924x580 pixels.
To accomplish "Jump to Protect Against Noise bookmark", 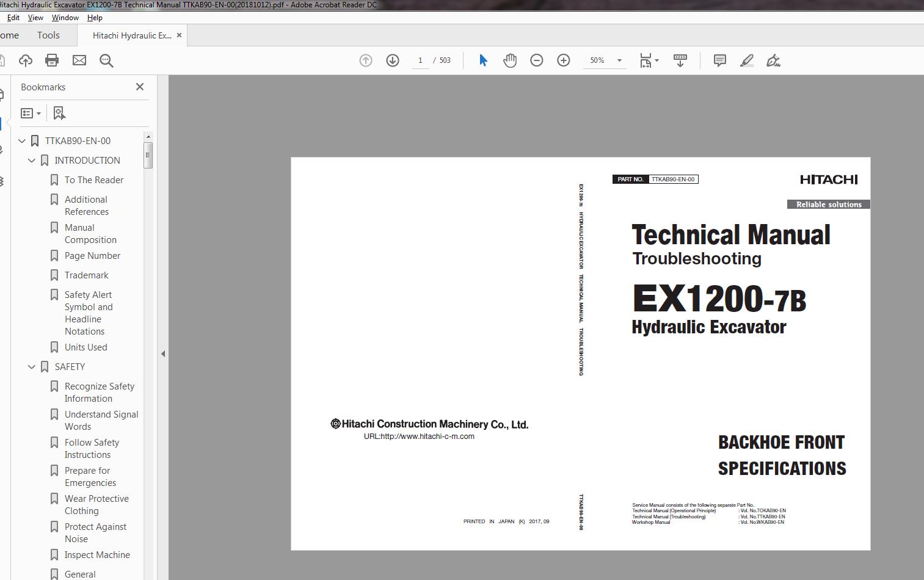I will [x=95, y=533].
